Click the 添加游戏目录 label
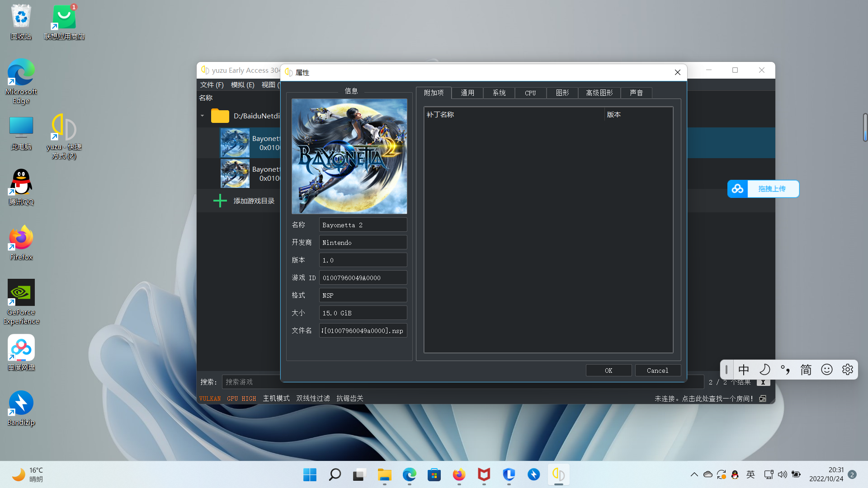Screen dimensions: 868x488 click(x=254, y=201)
